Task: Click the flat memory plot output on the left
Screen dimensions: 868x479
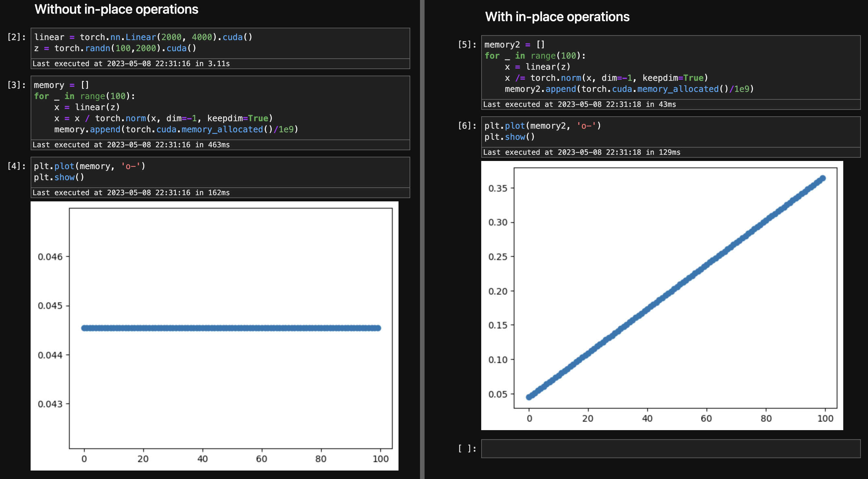Action: (x=214, y=336)
